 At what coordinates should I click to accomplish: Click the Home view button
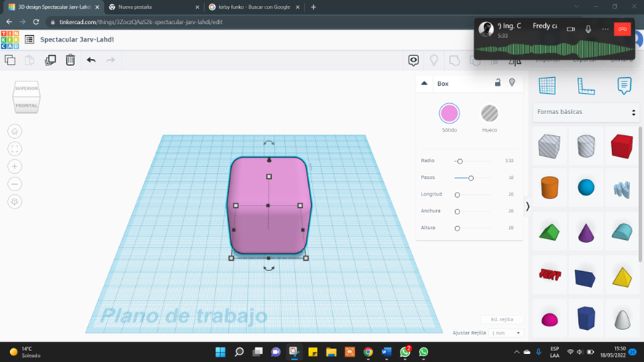[x=15, y=132]
